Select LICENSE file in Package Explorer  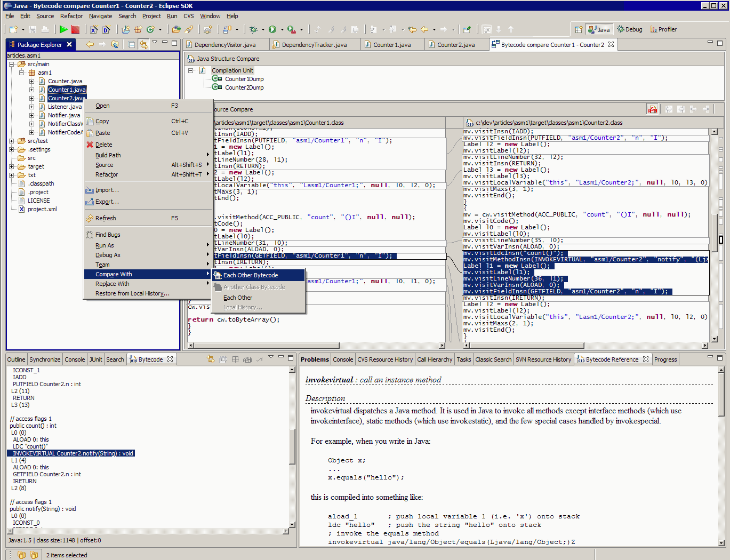pos(38,201)
